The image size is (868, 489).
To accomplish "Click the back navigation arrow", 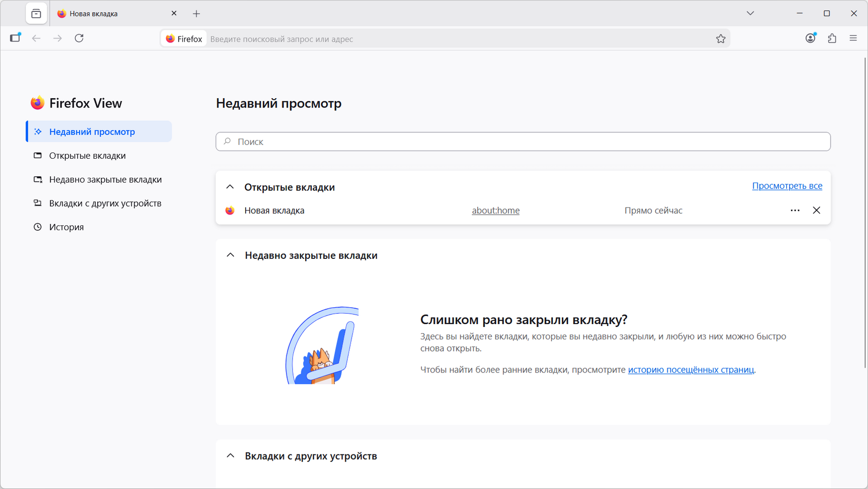I will click(x=36, y=38).
